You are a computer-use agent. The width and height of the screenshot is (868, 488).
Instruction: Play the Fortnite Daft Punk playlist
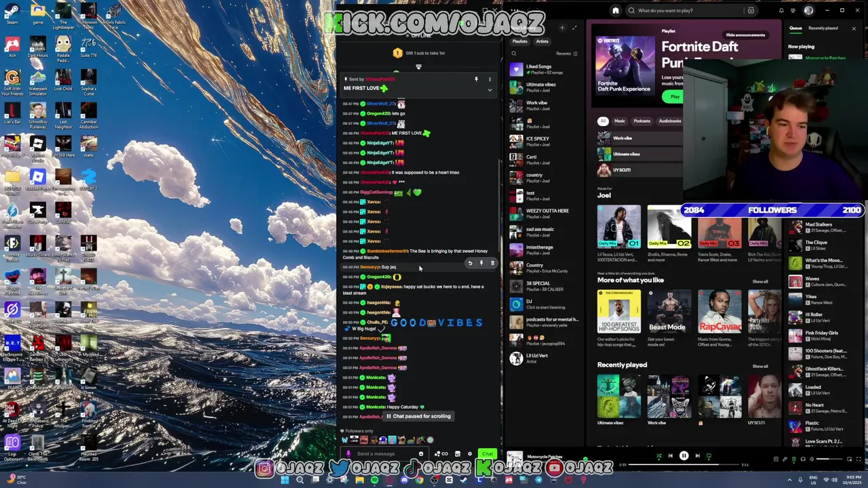coord(675,97)
